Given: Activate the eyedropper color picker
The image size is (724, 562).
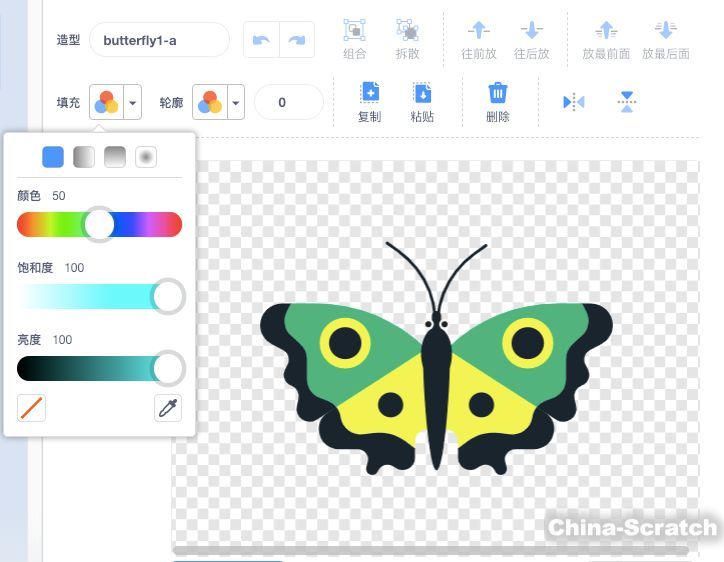Looking at the screenshot, I should (x=168, y=408).
